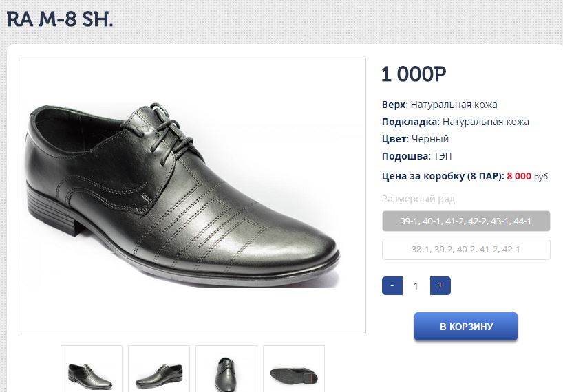This screenshot has width=563, height=392.
Task: Click the large main shoe photo
Action: pyautogui.click(x=193, y=196)
